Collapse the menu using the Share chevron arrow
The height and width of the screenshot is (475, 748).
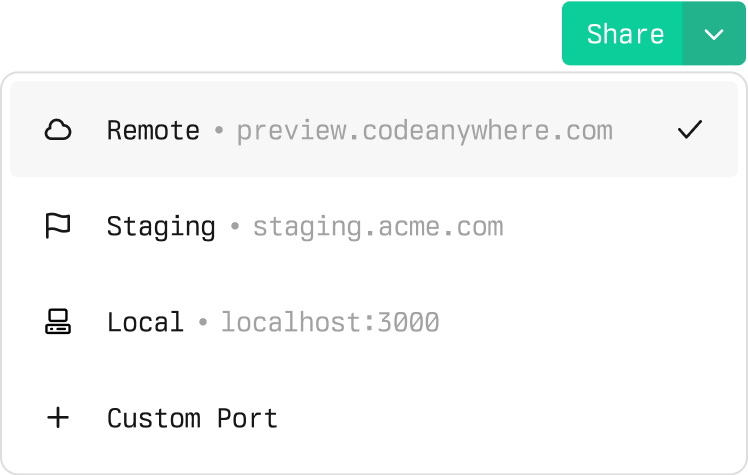coord(714,34)
